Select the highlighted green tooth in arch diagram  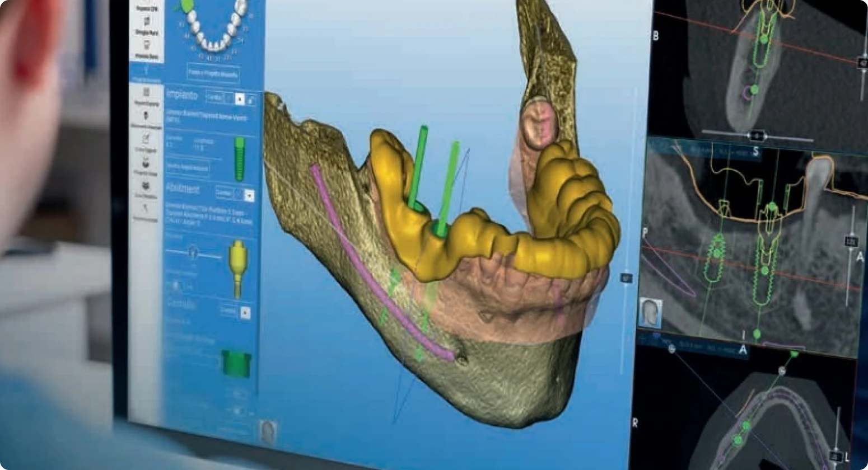186,6
